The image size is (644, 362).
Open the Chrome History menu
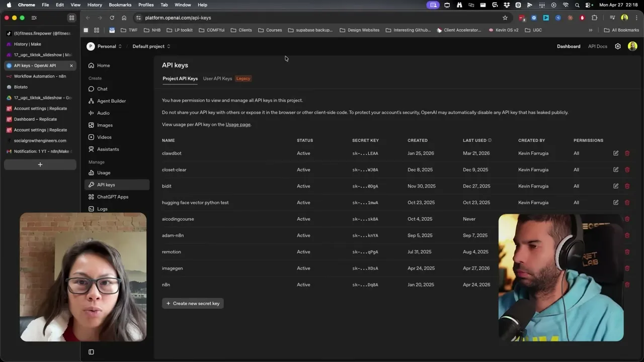click(95, 5)
